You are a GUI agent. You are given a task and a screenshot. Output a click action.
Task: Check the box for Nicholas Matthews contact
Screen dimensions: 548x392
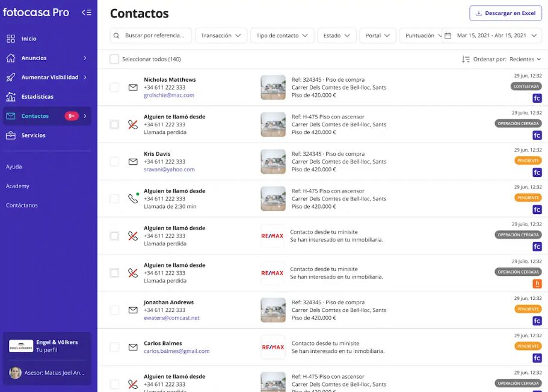[x=114, y=87]
